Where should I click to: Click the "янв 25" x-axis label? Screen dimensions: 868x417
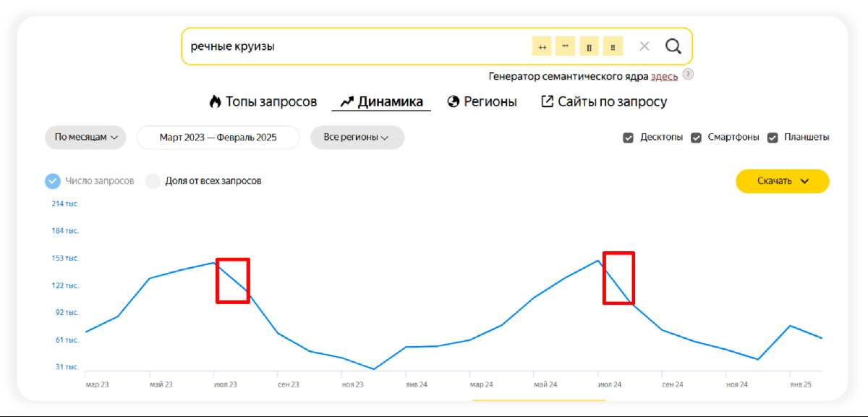pyautogui.click(x=800, y=384)
